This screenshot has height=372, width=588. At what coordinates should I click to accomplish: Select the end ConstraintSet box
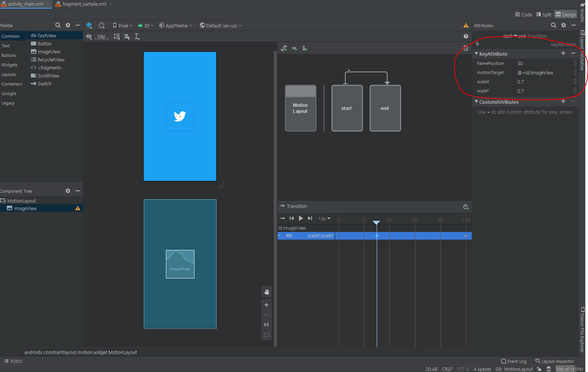click(x=385, y=108)
